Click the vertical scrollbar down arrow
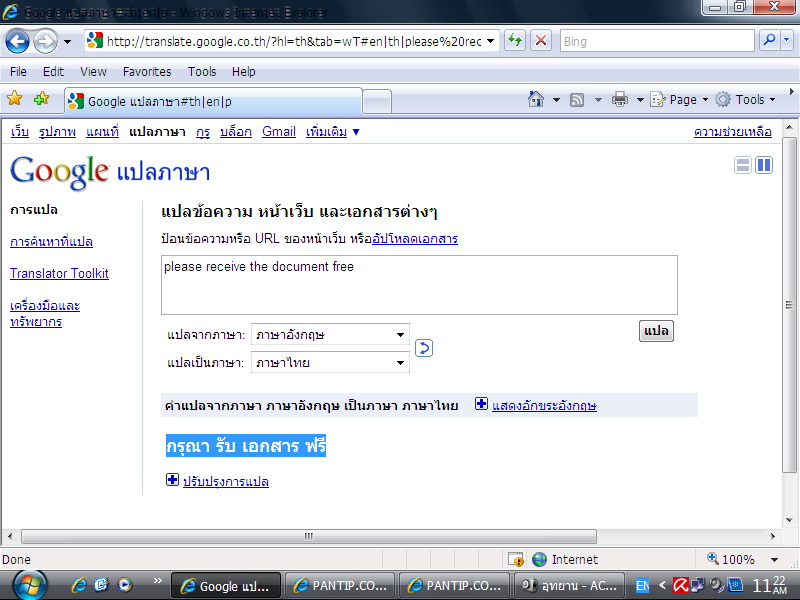 789,520
